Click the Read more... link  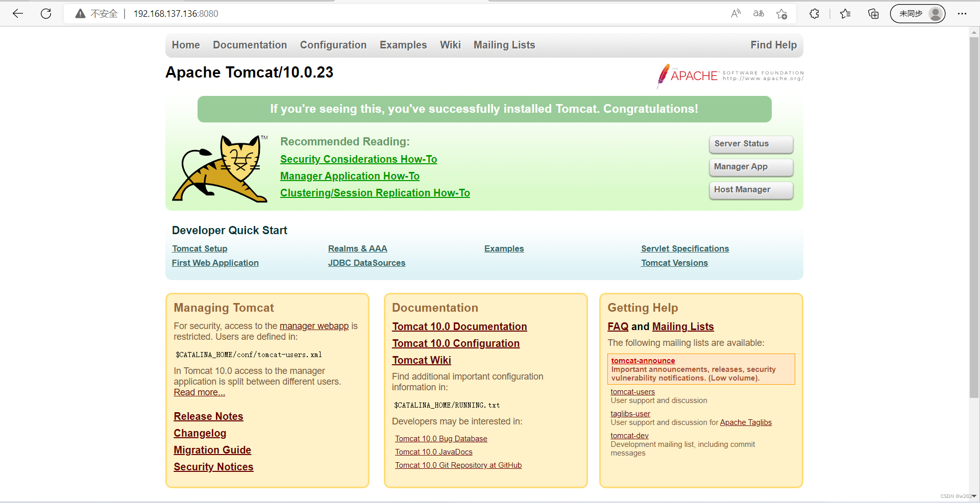click(199, 392)
